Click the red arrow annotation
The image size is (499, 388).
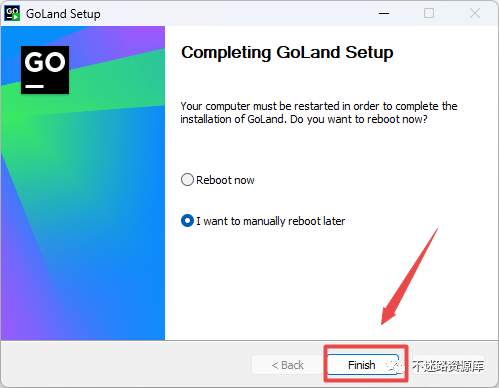(409, 277)
